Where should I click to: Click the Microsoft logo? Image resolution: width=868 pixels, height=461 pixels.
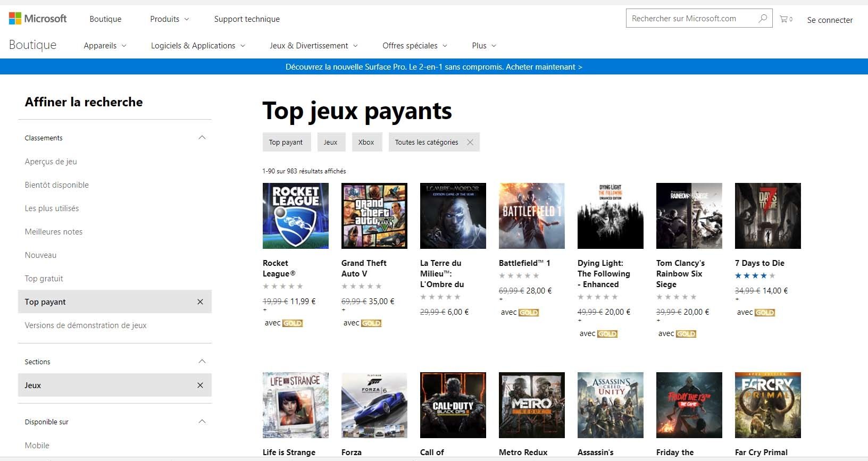pyautogui.click(x=38, y=19)
